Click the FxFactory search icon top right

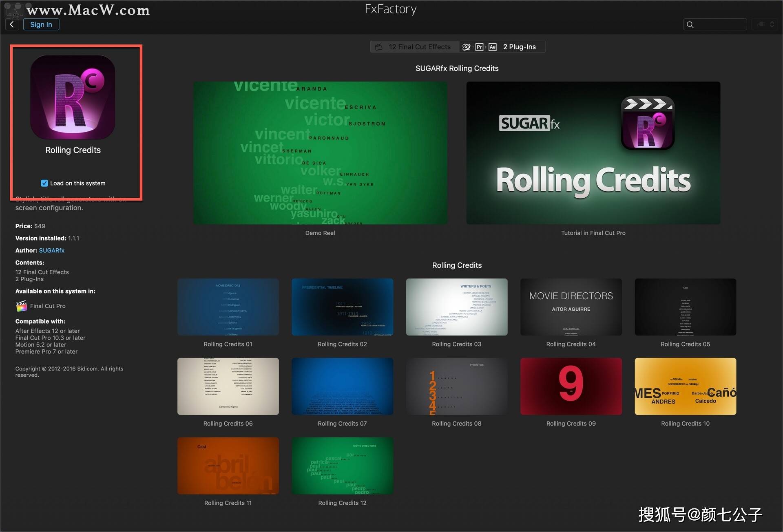691,24
